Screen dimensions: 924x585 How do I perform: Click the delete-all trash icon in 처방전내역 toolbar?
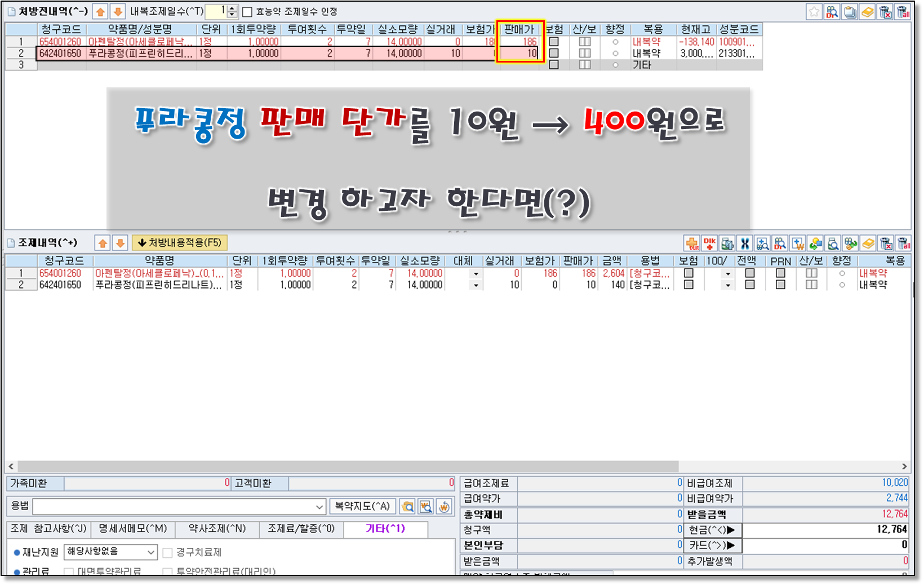[x=903, y=12]
